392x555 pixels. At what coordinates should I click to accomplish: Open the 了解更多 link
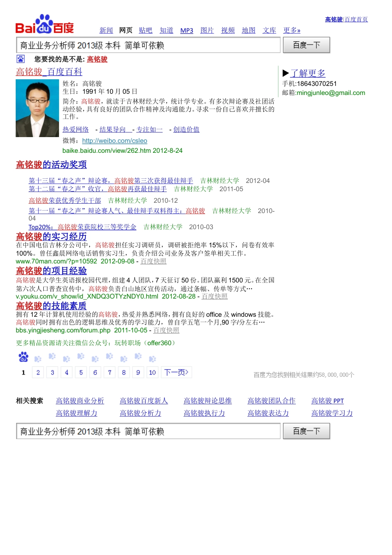[308, 73]
